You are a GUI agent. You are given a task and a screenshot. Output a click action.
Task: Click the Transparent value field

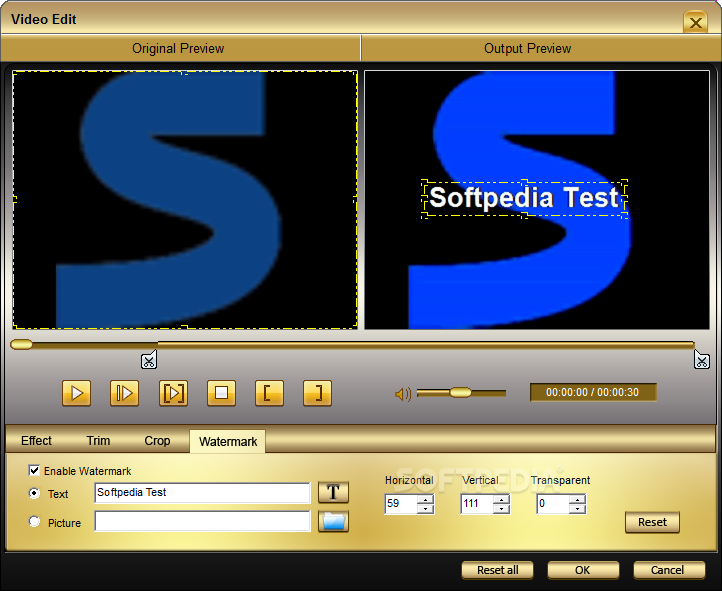[x=552, y=504]
